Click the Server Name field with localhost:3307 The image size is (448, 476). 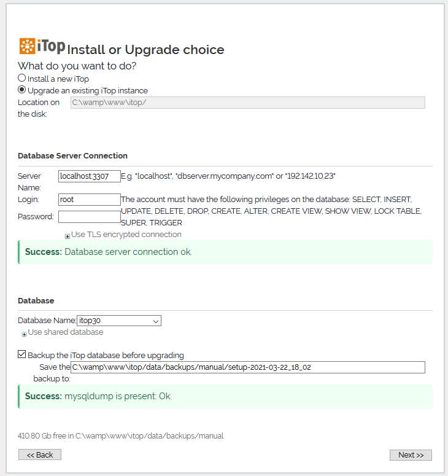point(90,176)
